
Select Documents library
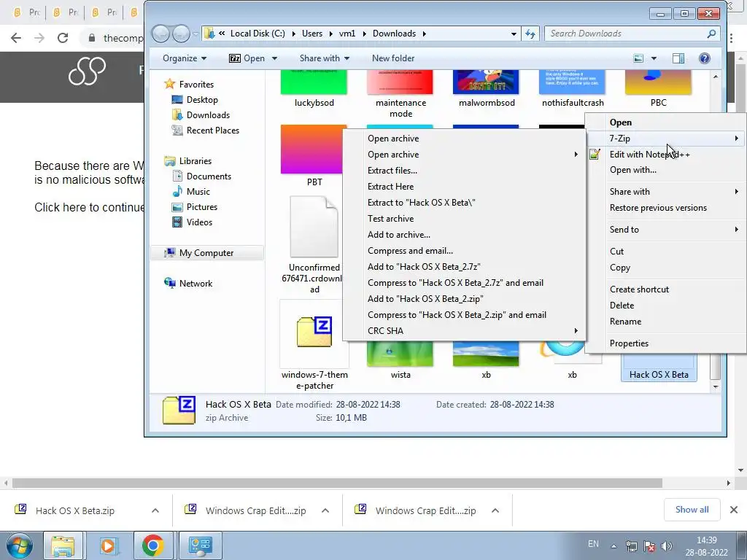(209, 176)
